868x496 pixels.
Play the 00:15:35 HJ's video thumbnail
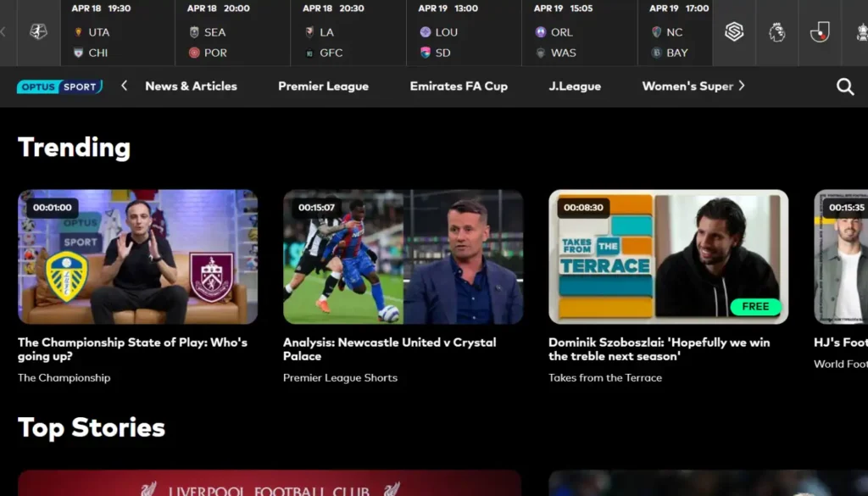841,257
